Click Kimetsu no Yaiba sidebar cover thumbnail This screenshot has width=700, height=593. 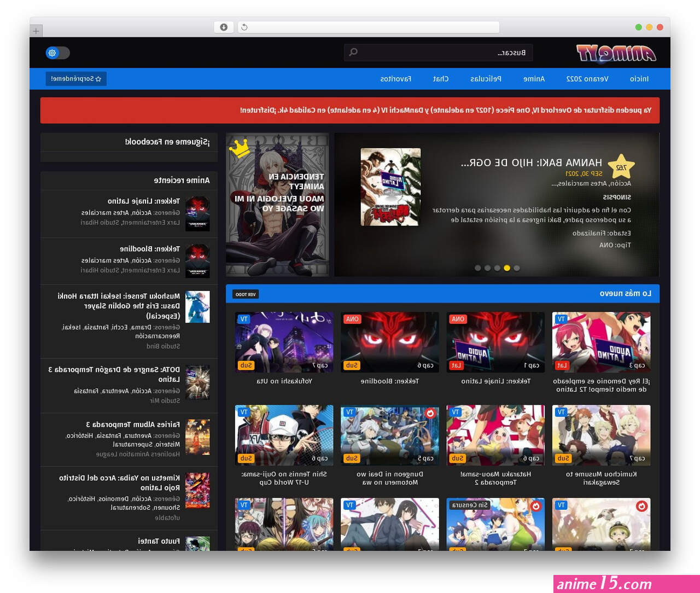pyautogui.click(x=197, y=490)
